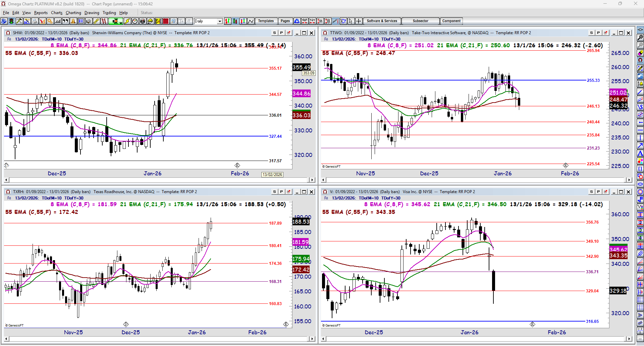Select the ellipse drawing tool

640,184
